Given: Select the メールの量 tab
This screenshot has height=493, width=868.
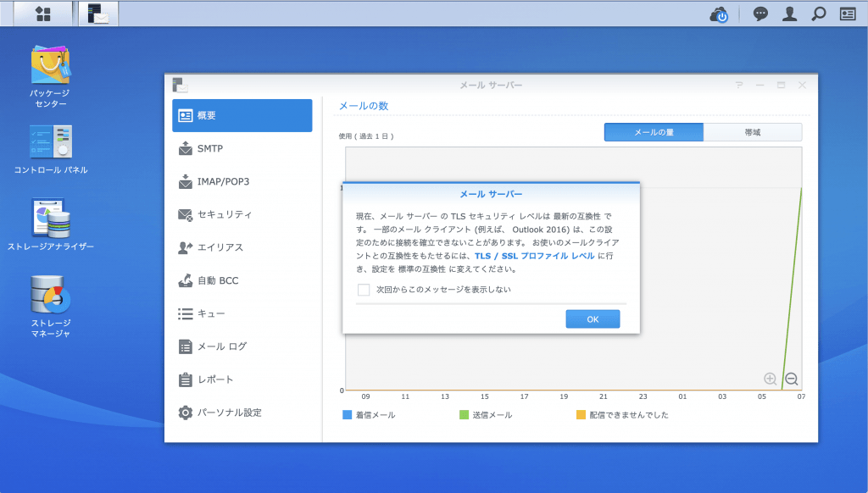Looking at the screenshot, I should [654, 132].
